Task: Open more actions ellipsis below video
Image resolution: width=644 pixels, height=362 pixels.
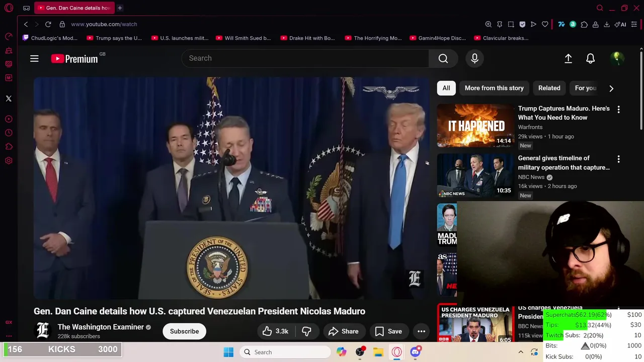Action: (x=422, y=331)
